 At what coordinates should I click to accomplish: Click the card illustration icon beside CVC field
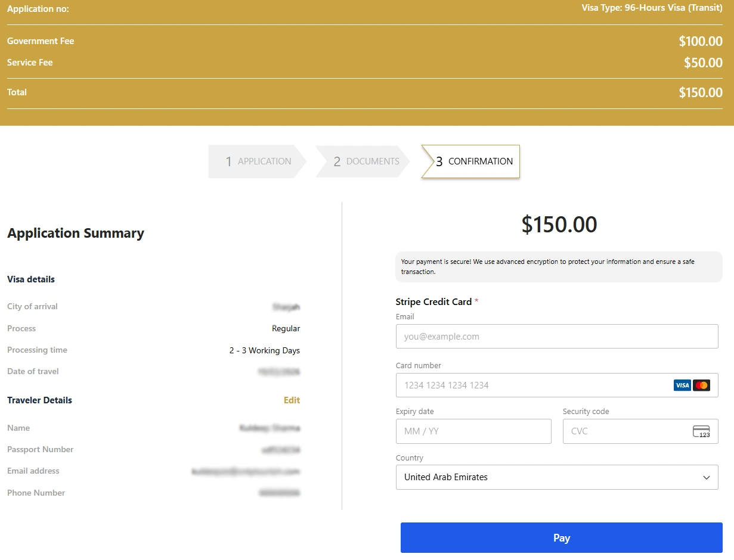coord(701,431)
